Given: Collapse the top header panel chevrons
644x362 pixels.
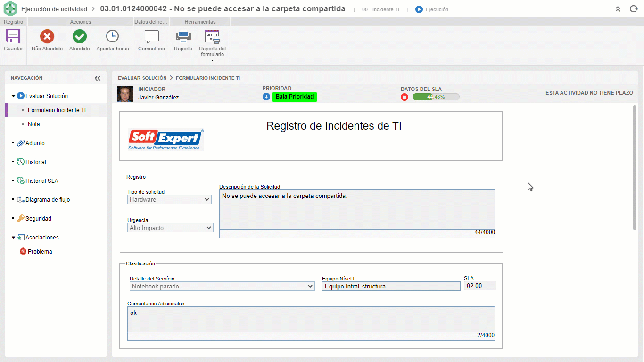Looking at the screenshot, I should click(x=618, y=9).
